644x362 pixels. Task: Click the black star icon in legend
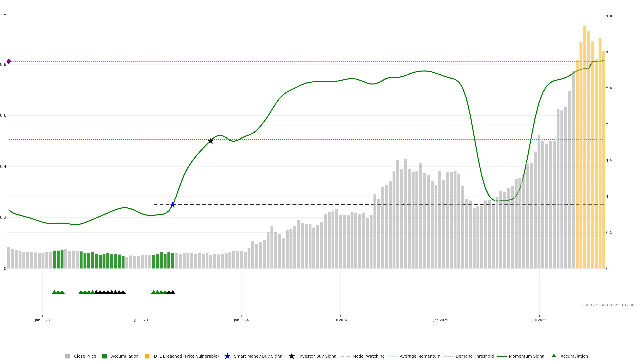tap(291, 356)
